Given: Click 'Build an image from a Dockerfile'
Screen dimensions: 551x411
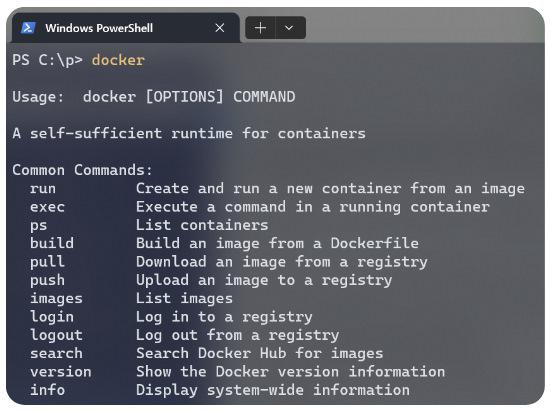Looking at the screenshot, I should click(277, 243).
